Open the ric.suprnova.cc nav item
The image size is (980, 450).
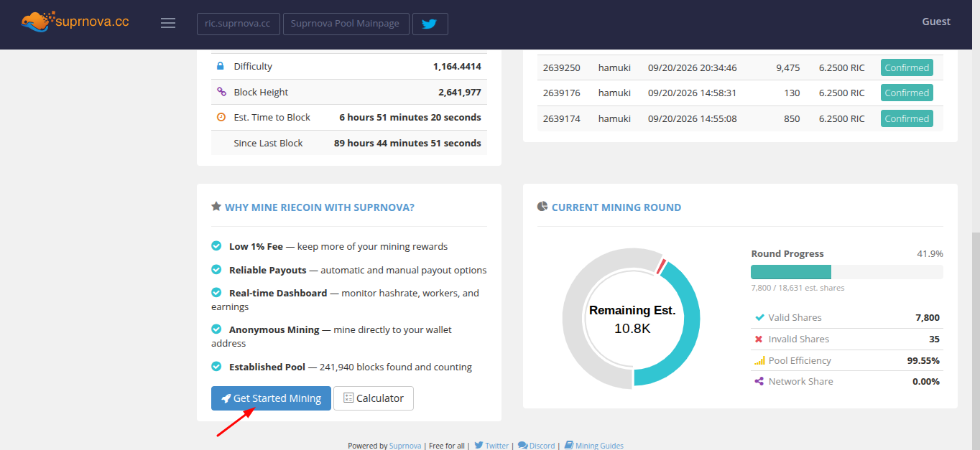coord(238,24)
